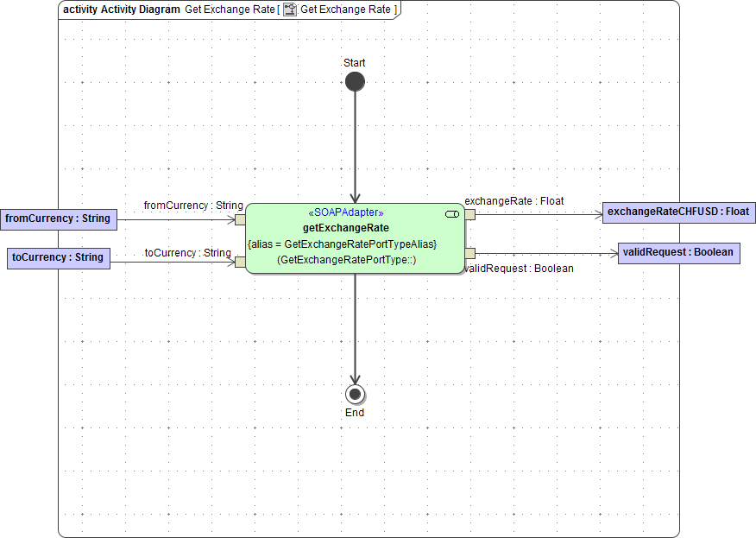Select the End activity final node
Screen dimensions: 756x538
[355, 394]
